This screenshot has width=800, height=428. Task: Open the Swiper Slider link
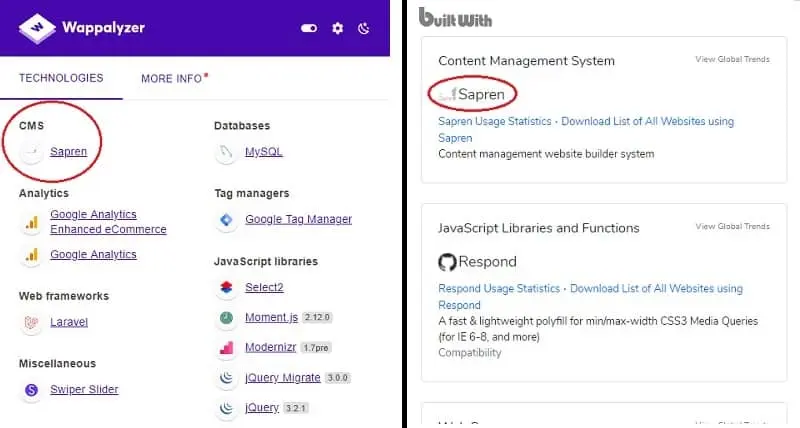[x=84, y=389]
